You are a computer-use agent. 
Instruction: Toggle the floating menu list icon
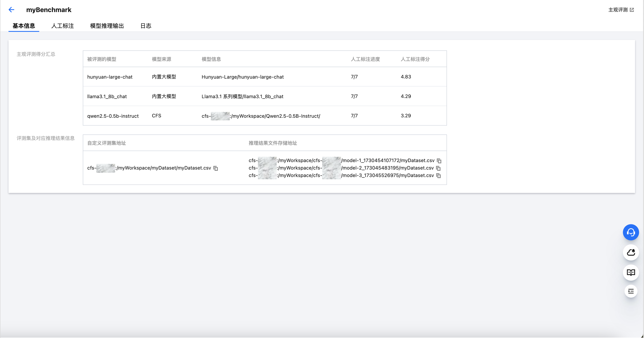coord(631,291)
